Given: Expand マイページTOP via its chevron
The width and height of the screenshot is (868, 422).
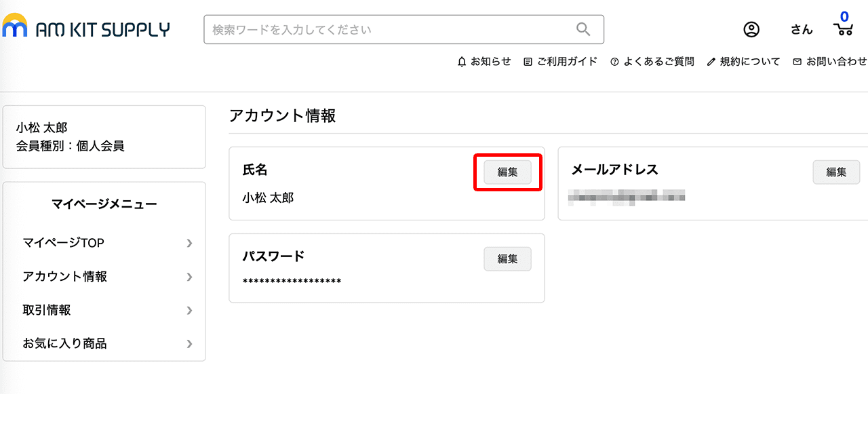Looking at the screenshot, I should (190, 243).
